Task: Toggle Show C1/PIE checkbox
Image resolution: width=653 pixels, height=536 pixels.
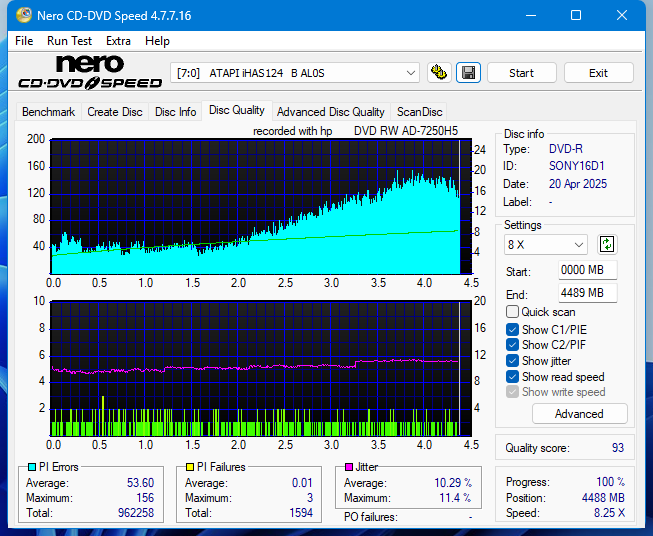Action: point(512,330)
